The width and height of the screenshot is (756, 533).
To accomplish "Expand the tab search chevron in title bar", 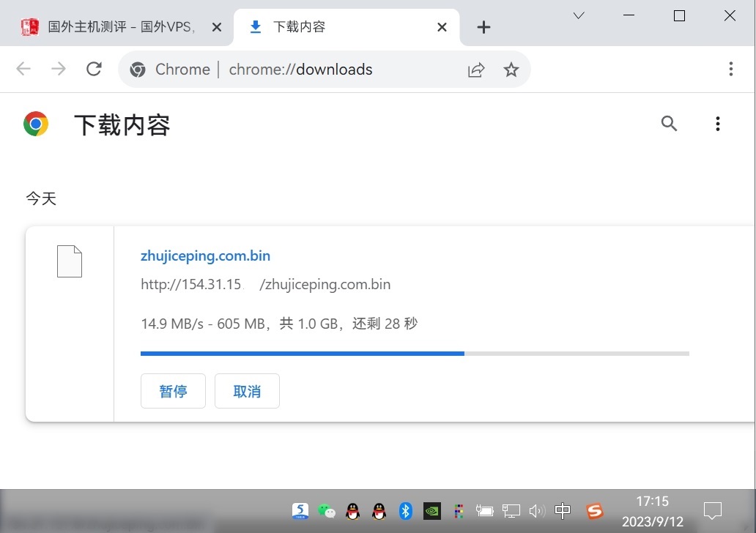I will (x=579, y=15).
